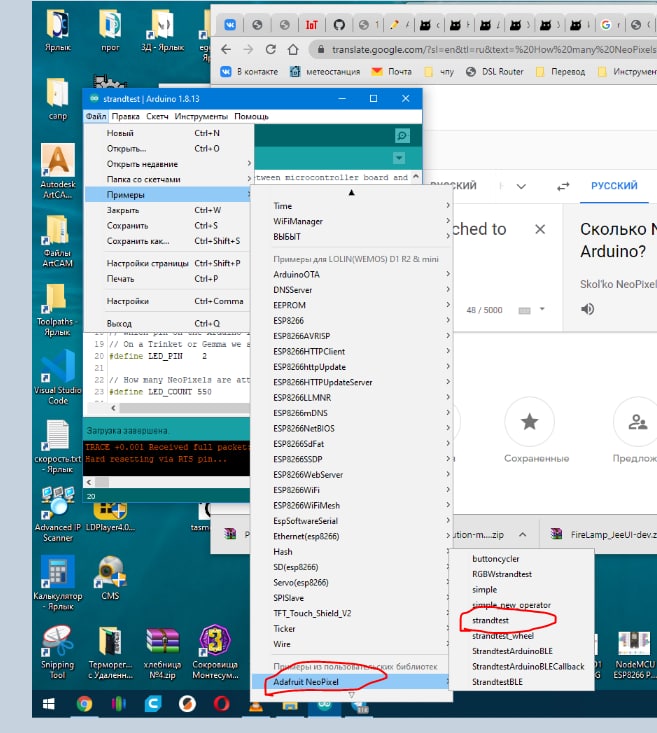Open the strandtest_wheel example
The width and height of the screenshot is (657, 733).
tap(521, 636)
